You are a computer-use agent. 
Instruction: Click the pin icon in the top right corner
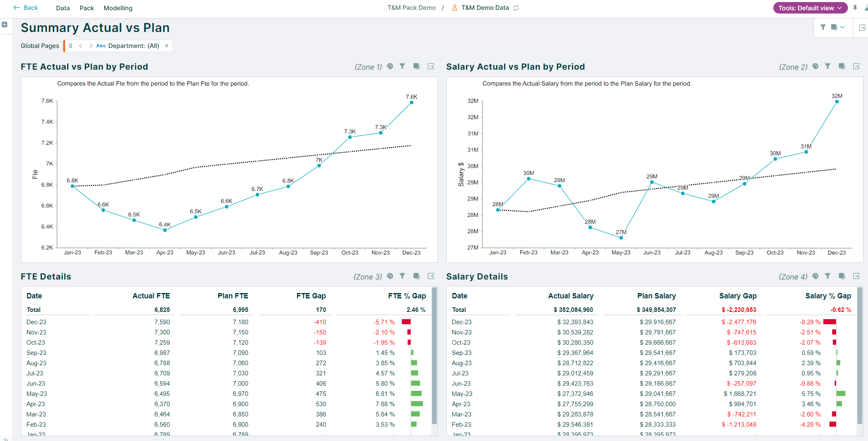click(855, 8)
